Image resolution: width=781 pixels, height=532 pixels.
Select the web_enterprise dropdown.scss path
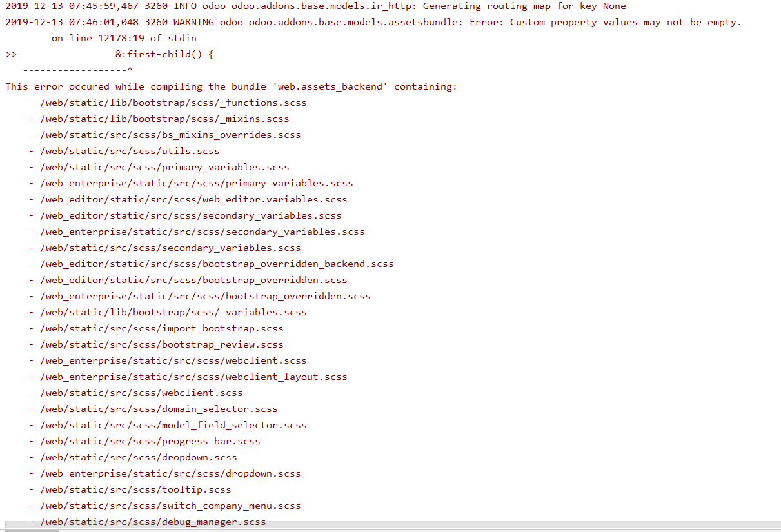170,473
